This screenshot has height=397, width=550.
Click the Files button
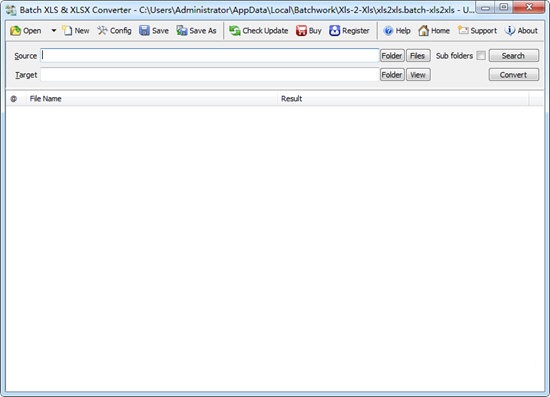418,56
